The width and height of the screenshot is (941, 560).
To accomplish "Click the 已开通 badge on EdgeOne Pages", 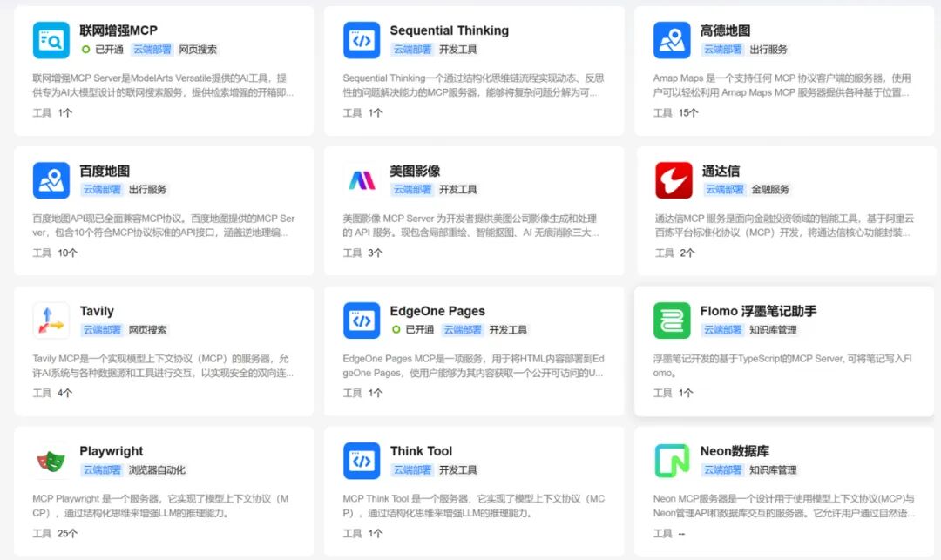I will point(415,330).
